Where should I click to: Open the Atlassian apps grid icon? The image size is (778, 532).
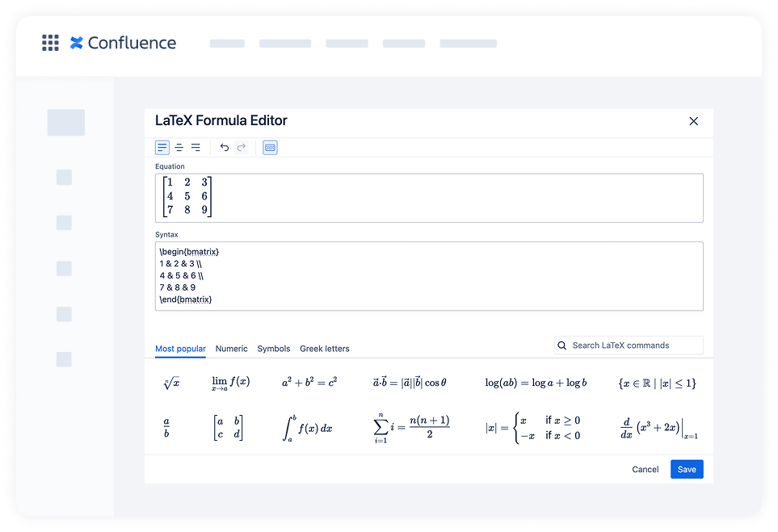click(x=50, y=43)
